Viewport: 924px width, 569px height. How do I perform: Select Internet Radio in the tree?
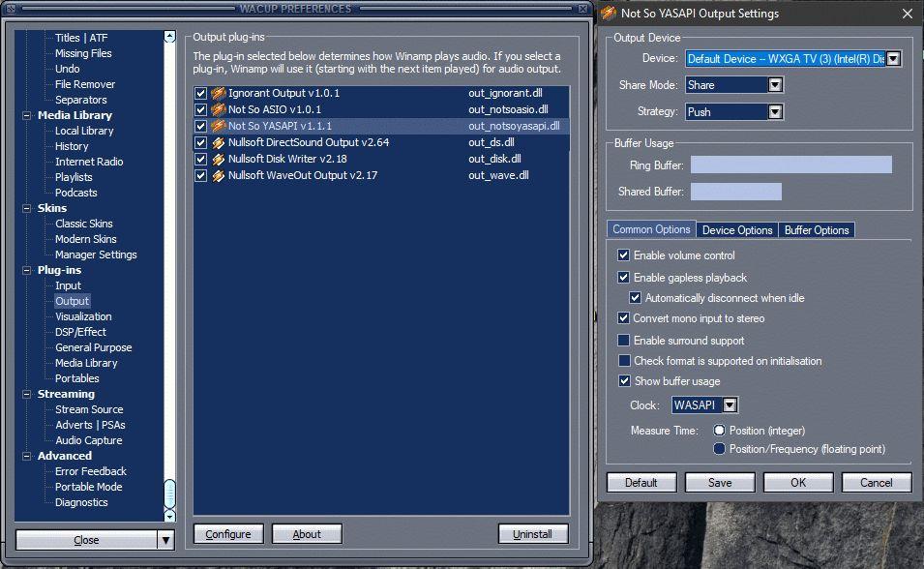tap(89, 162)
